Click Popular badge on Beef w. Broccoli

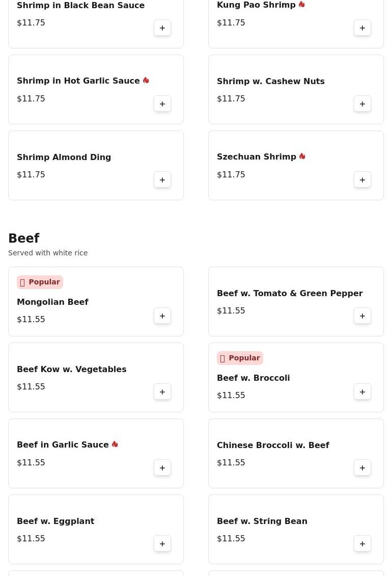[240, 358]
